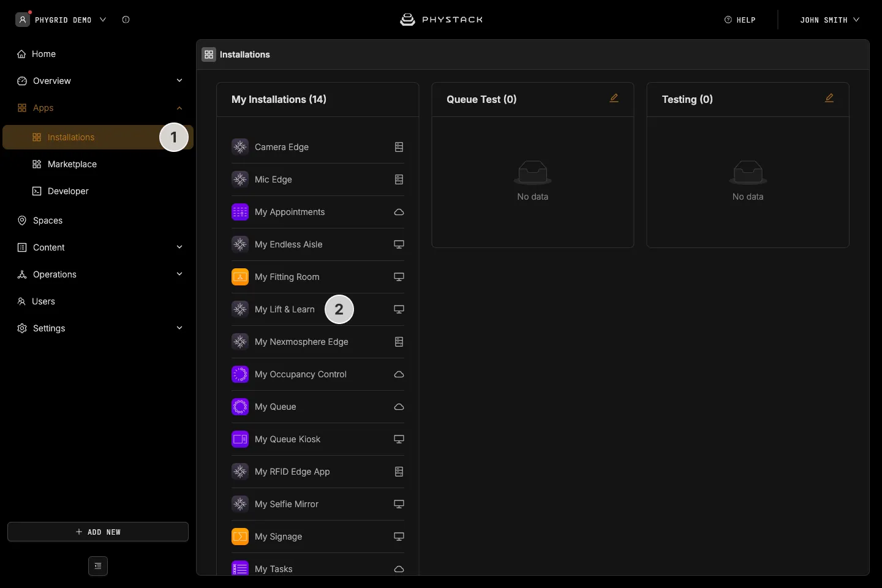Collapse the sidebar with the bottom toggle icon
Screen dimensions: 882x588
coord(98,566)
